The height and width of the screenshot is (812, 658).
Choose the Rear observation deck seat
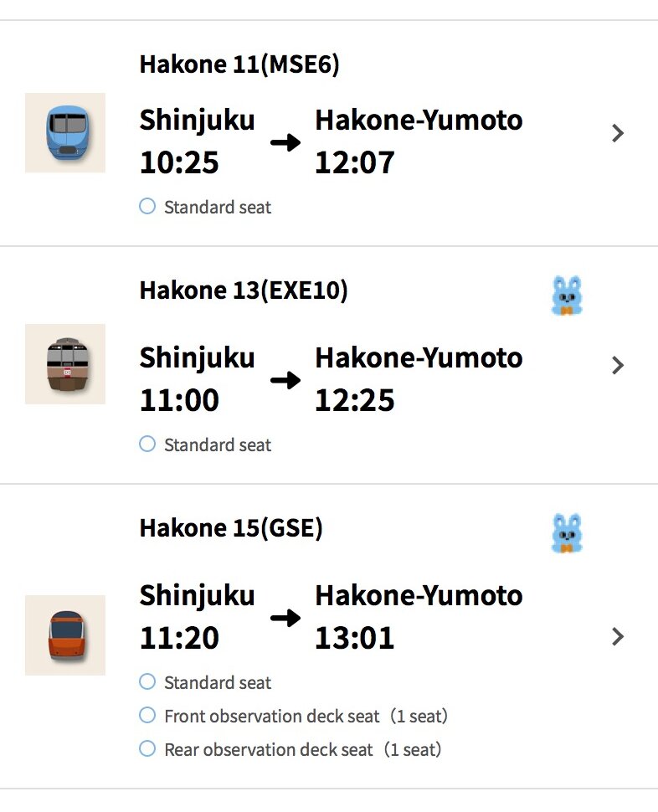coord(147,748)
